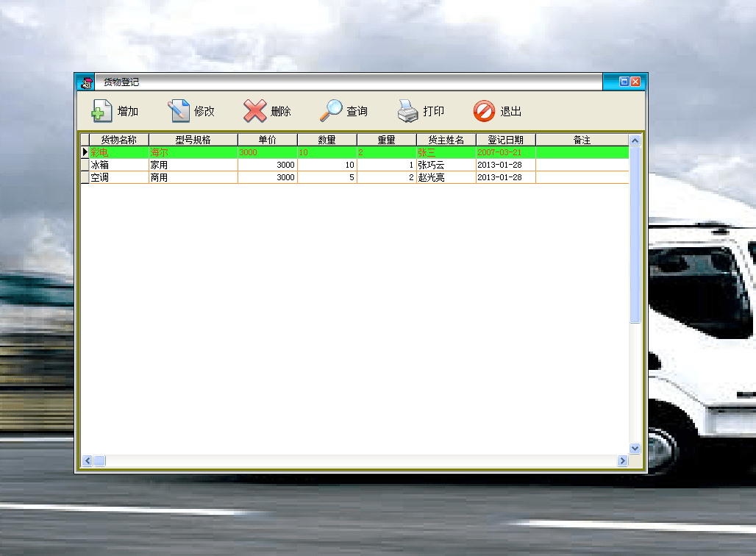756x556 pixels.
Task: Click the 查询 button label
Action: point(357,111)
